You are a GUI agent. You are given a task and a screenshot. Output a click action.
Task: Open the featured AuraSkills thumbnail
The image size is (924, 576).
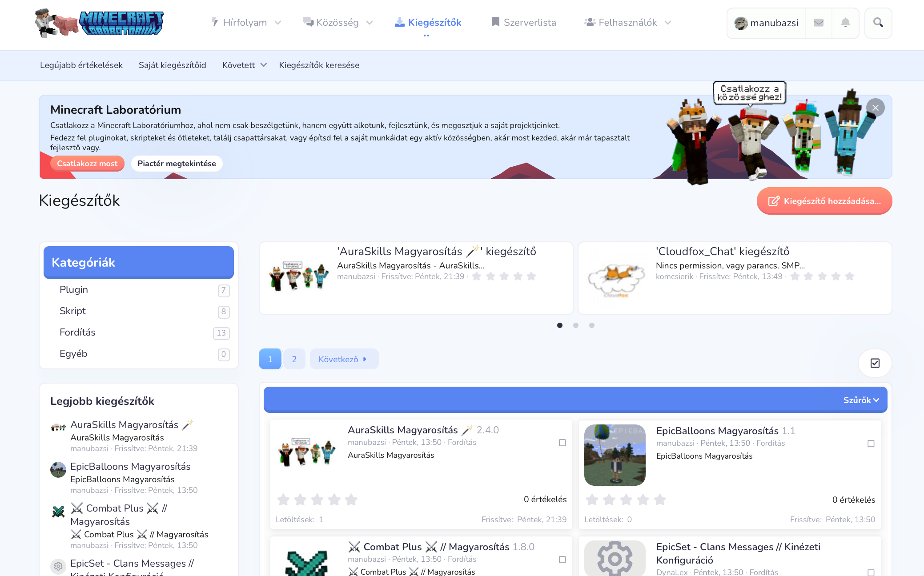(299, 276)
